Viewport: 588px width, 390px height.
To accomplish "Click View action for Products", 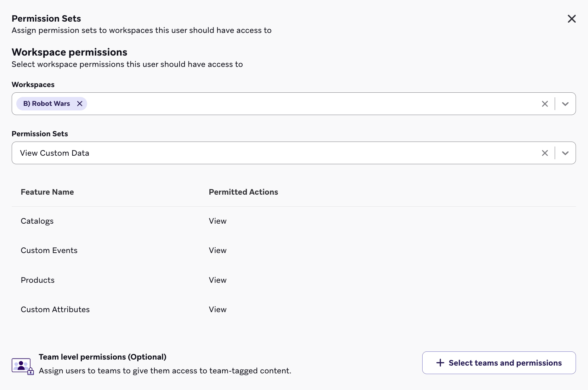I will pyautogui.click(x=217, y=280).
